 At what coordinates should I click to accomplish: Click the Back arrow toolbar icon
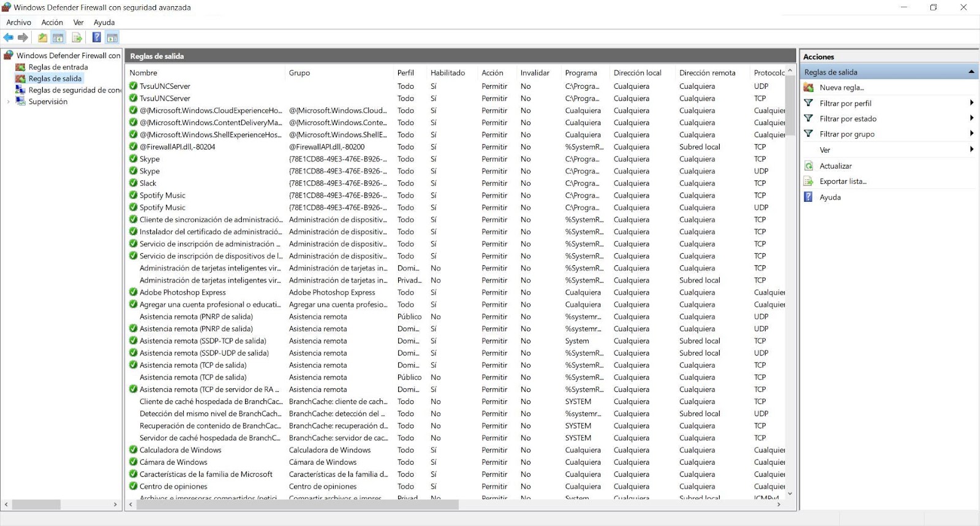tap(9, 38)
